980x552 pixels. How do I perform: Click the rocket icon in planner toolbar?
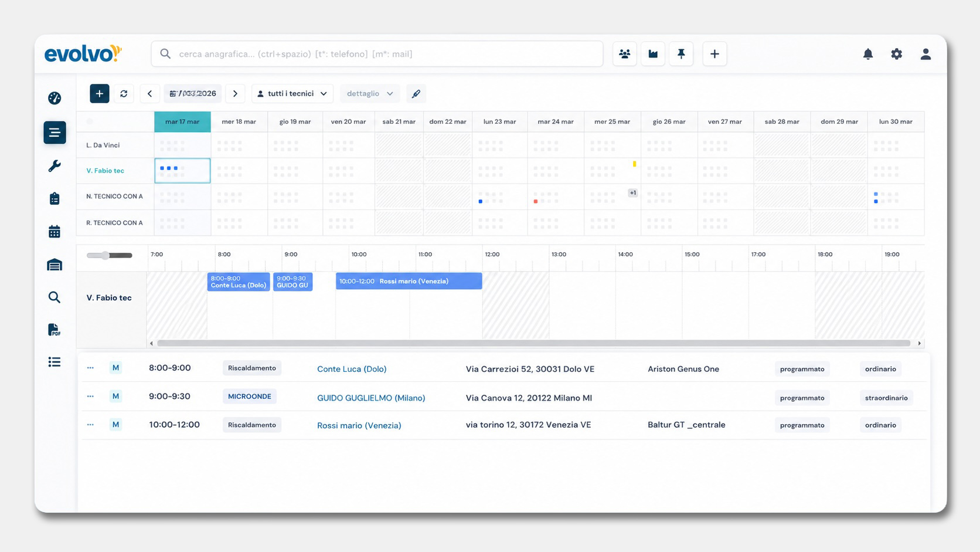pos(416,94)
